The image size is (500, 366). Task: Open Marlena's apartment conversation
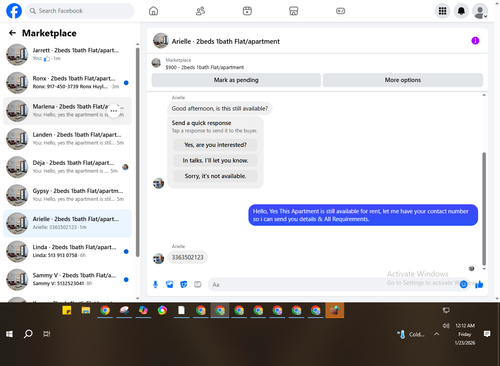click(x=67, y=111)
